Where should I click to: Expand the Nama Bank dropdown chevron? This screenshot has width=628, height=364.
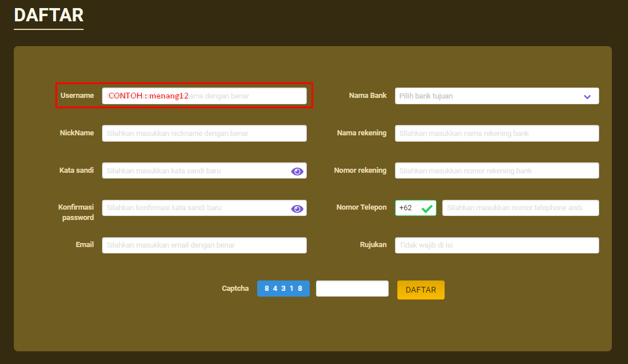[587, 97]
